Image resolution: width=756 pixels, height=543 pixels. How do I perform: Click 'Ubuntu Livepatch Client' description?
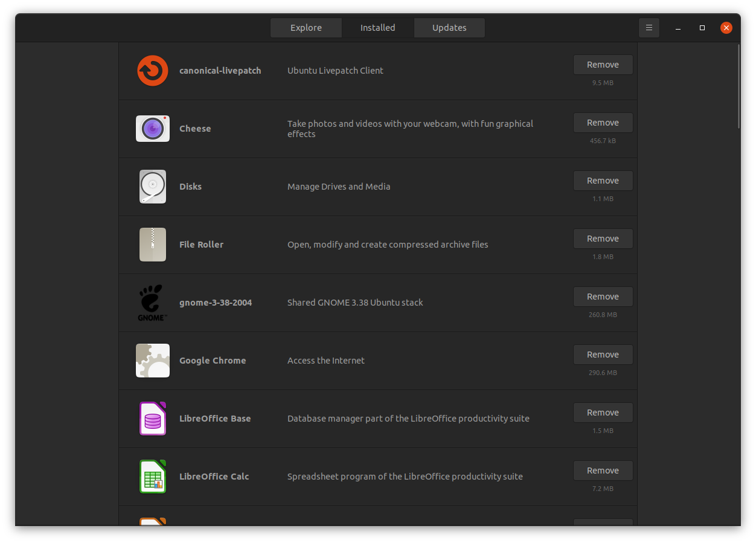coord(335,71)
